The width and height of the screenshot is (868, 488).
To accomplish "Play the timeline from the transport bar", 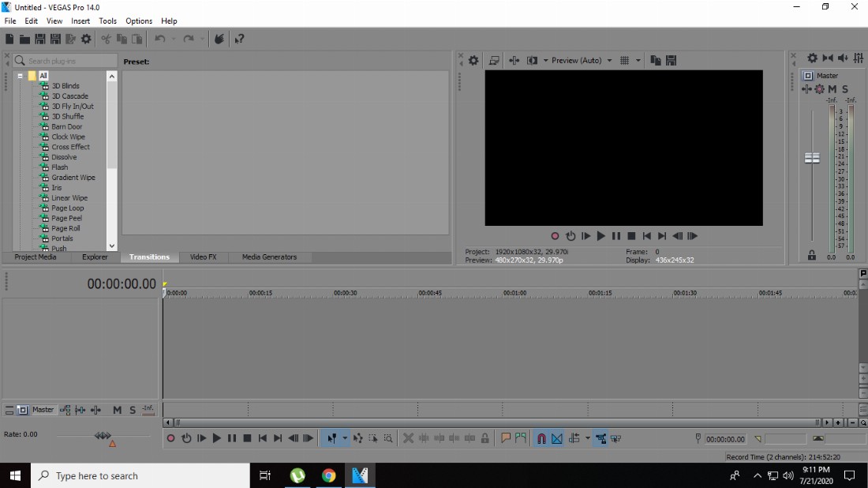I will [216, 438].
